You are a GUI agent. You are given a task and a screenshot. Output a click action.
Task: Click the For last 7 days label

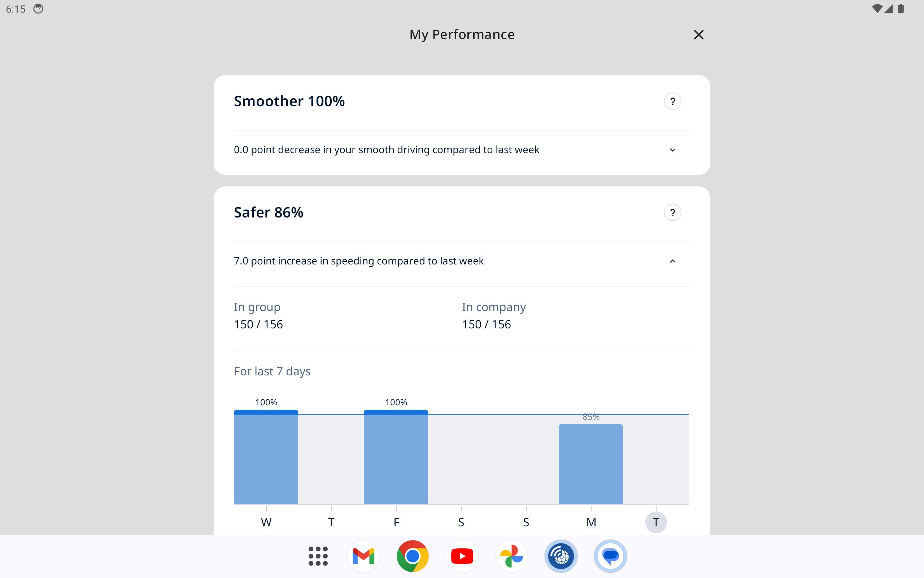(272, 371)
